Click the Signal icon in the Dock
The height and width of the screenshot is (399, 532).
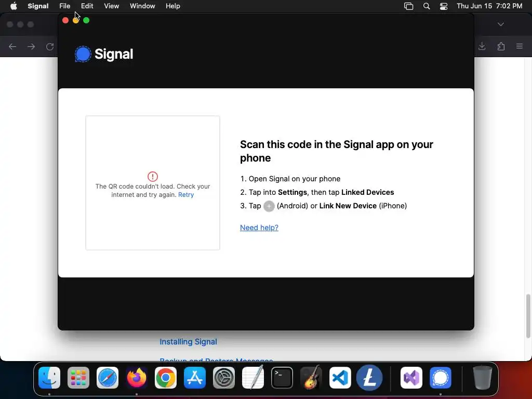441,378
